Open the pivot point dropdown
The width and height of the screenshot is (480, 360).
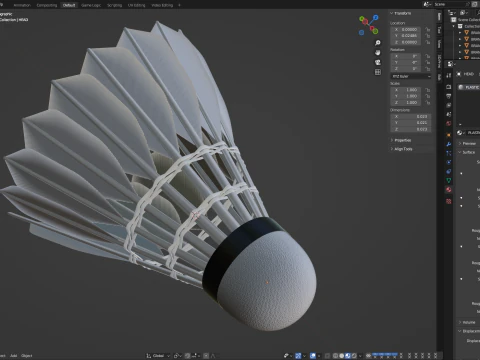tap(177, 356)
